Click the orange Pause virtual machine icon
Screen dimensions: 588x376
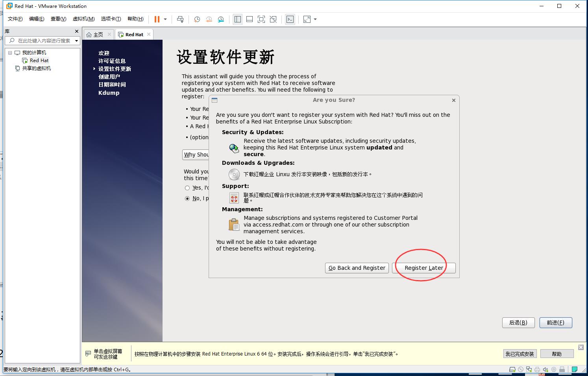157,19
